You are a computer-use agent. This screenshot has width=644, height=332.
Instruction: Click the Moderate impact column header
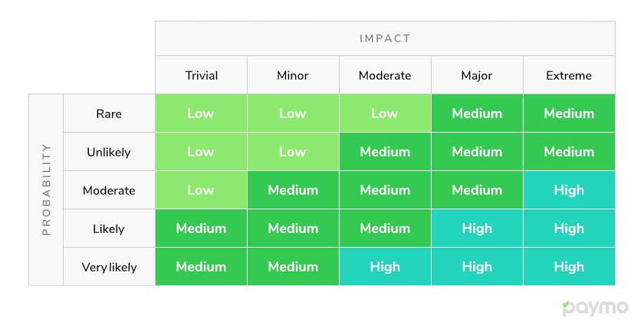(x=385, y=75)
